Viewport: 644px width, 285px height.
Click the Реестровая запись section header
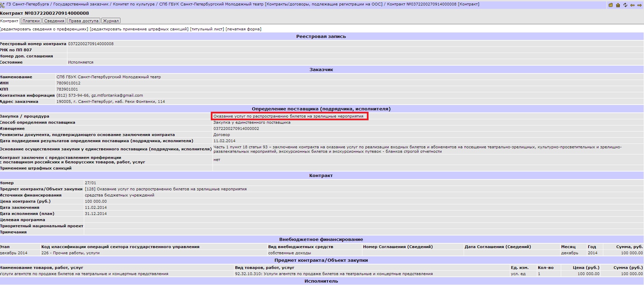click(x=321, y=36)
